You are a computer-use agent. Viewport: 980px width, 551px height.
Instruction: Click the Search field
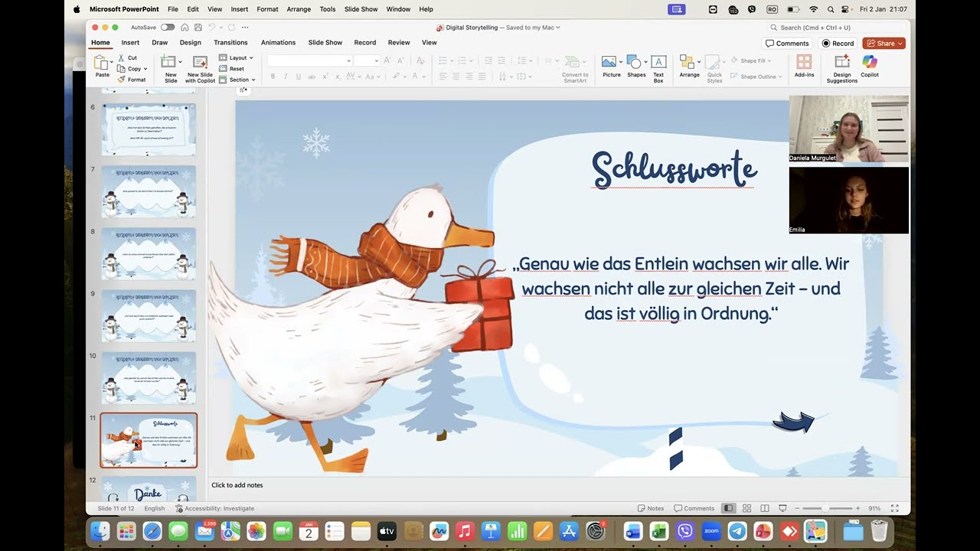[x=836, y=28]
